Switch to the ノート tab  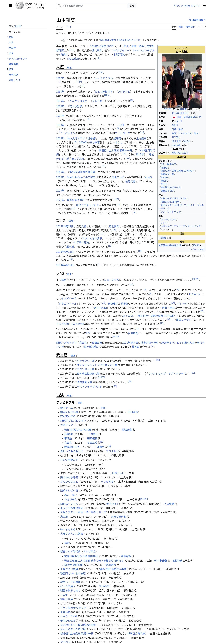tap(69, 27)
